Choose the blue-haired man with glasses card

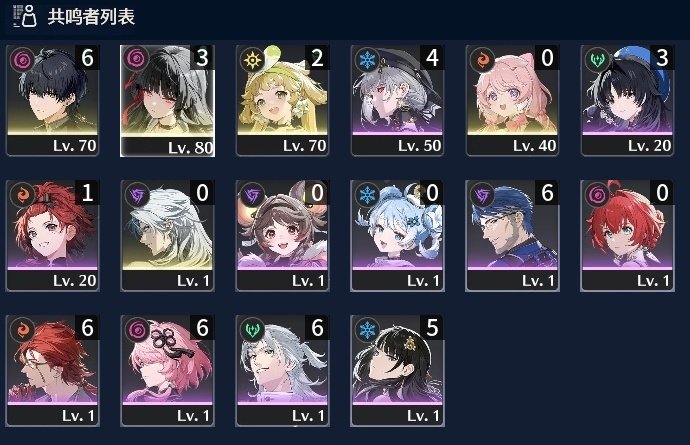coord(512,235)
